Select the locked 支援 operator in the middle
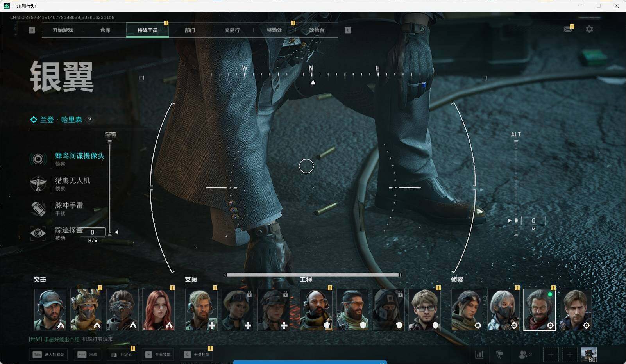The width and height of the screenshot is (626, 364). click(237, 310)
